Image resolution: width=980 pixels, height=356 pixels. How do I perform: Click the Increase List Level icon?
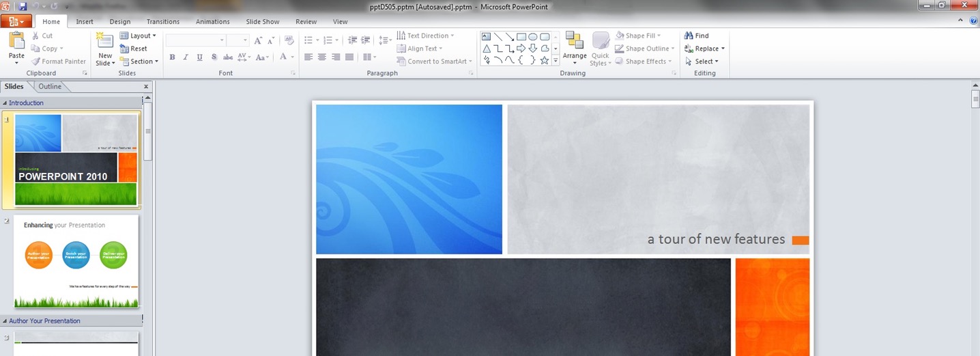366,41
